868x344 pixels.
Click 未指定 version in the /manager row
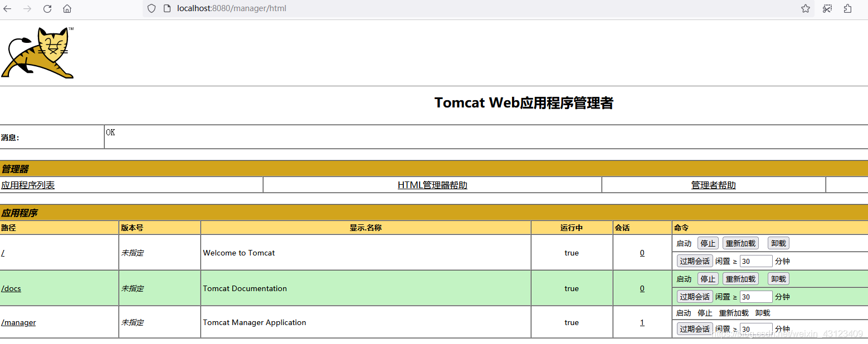point(132,322)
